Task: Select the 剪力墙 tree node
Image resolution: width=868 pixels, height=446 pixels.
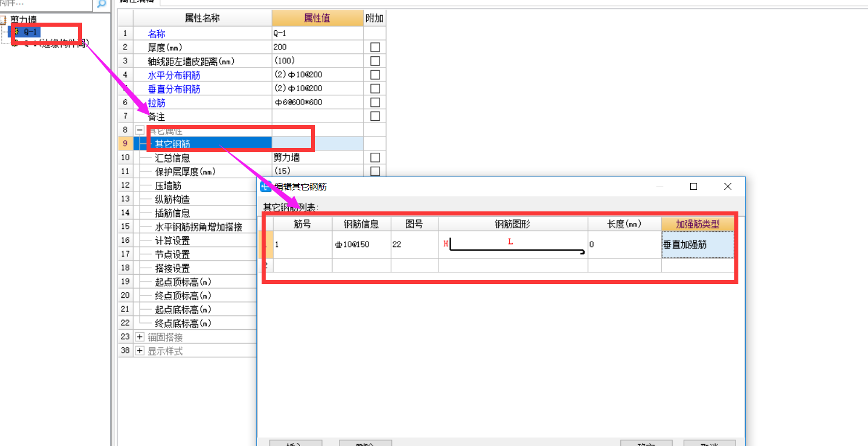Action: tap(24, 20)
